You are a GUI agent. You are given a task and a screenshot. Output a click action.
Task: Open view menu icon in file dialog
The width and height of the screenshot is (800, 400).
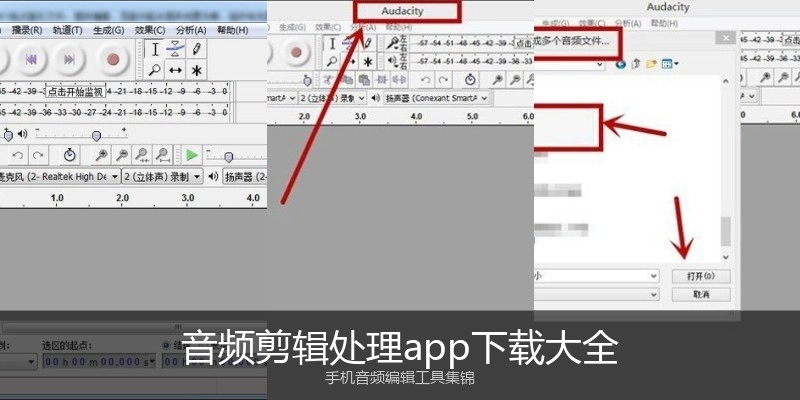tap(669, 64)
